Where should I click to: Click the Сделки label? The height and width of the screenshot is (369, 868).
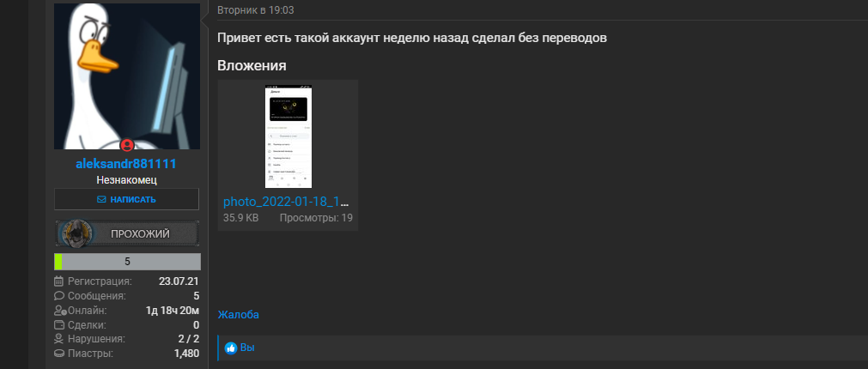pyautogui.click(x=87, y=324)
